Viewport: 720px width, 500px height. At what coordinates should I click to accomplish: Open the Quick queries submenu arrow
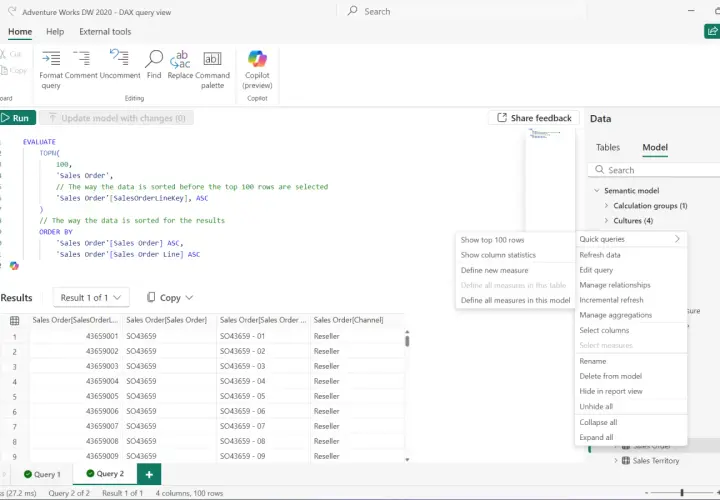pos(677,239)
